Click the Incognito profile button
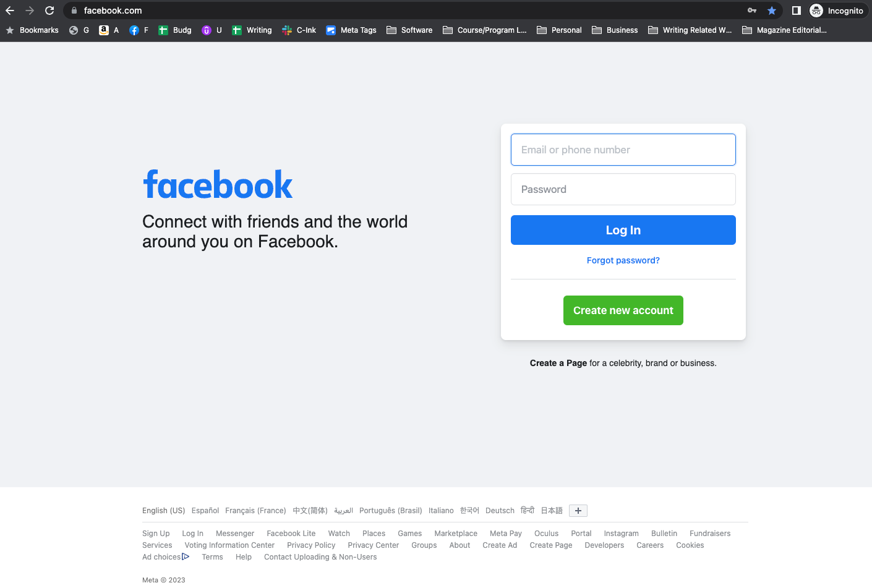The height and width of the screenshot is (588, 872). pyautogui.click(x=837, y=11)
